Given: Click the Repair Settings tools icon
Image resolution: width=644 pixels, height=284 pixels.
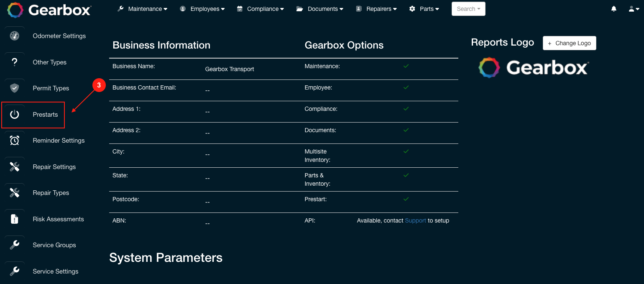Looking at the screenshot, I should (15, 167).
